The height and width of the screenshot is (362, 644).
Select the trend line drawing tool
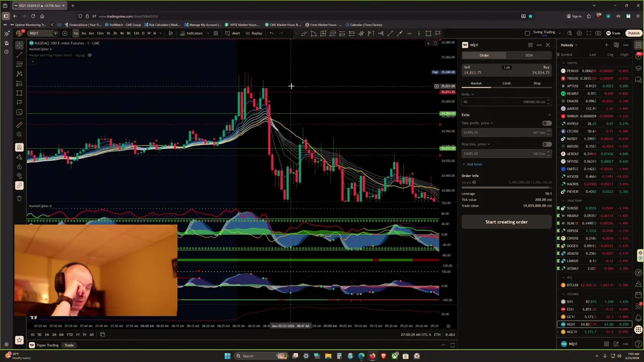click(19, 55)
